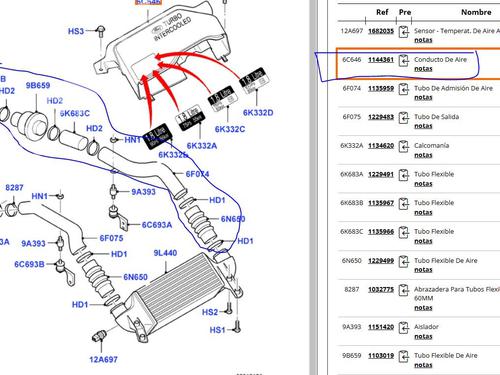500x375 pixels.
Task: Click the Pre icon next to reference 1682035
Action: coord(404,32)
